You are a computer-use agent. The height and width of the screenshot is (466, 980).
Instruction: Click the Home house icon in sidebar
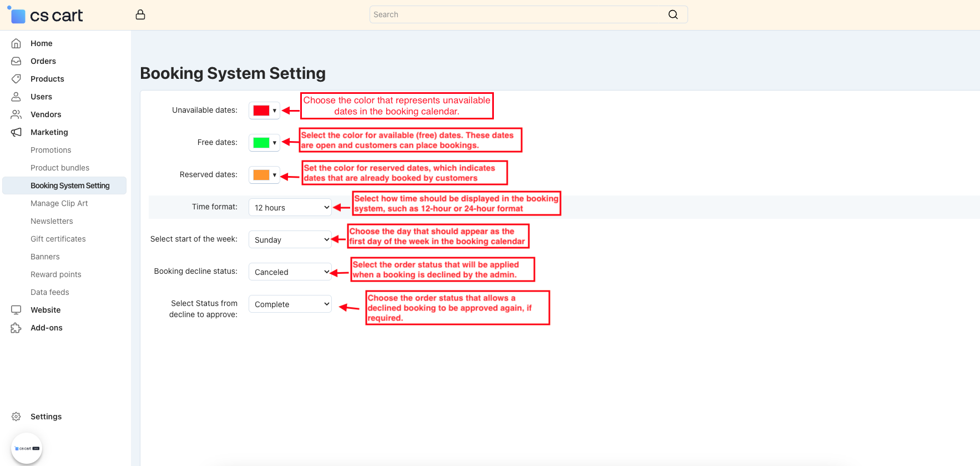click(16, 43)
